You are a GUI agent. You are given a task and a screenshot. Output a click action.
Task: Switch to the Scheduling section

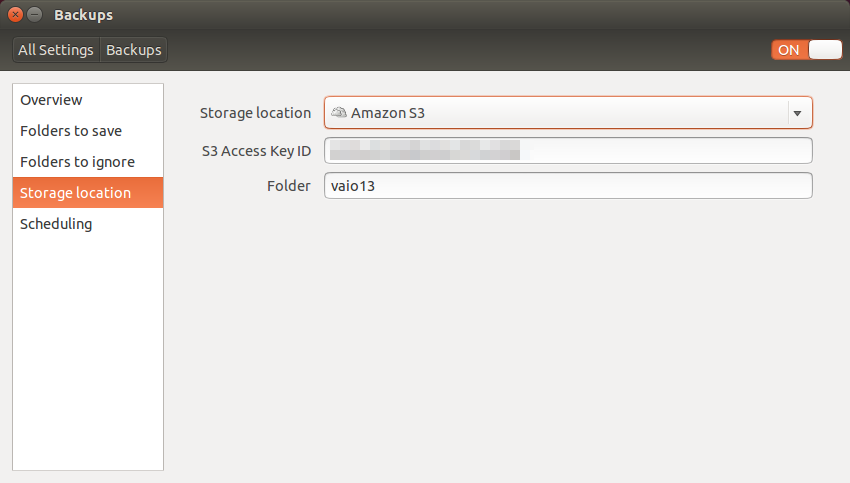click(x=88, y=223)
